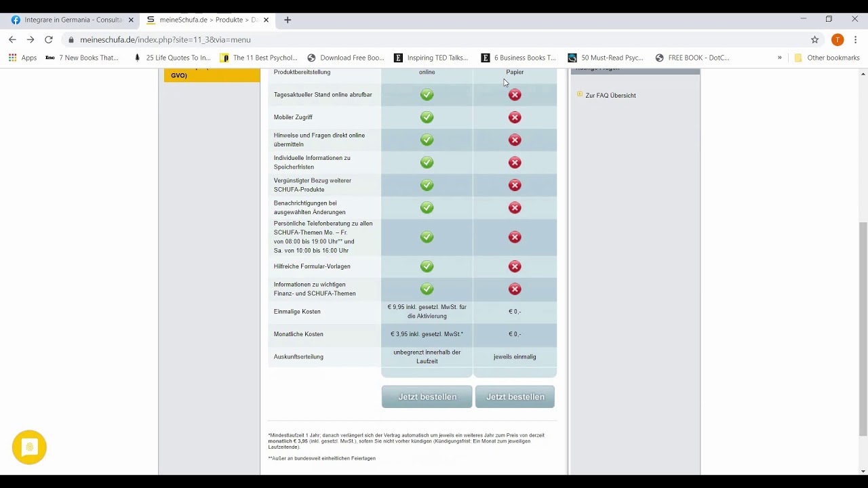This screenshot has width=868, height=488.
Task: Click green check for Hilfreiche Formular-Vorlagen
Action: tap(427, 266)
